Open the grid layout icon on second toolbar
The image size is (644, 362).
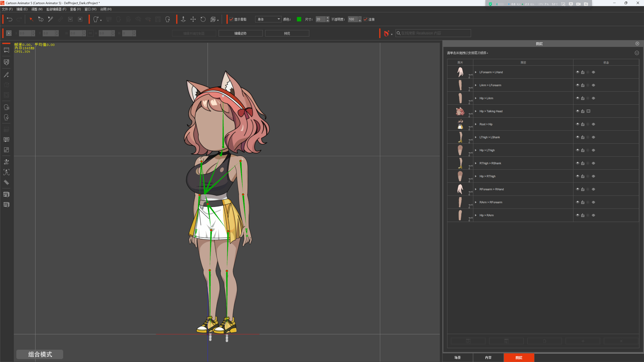click(x=9, y=33)
